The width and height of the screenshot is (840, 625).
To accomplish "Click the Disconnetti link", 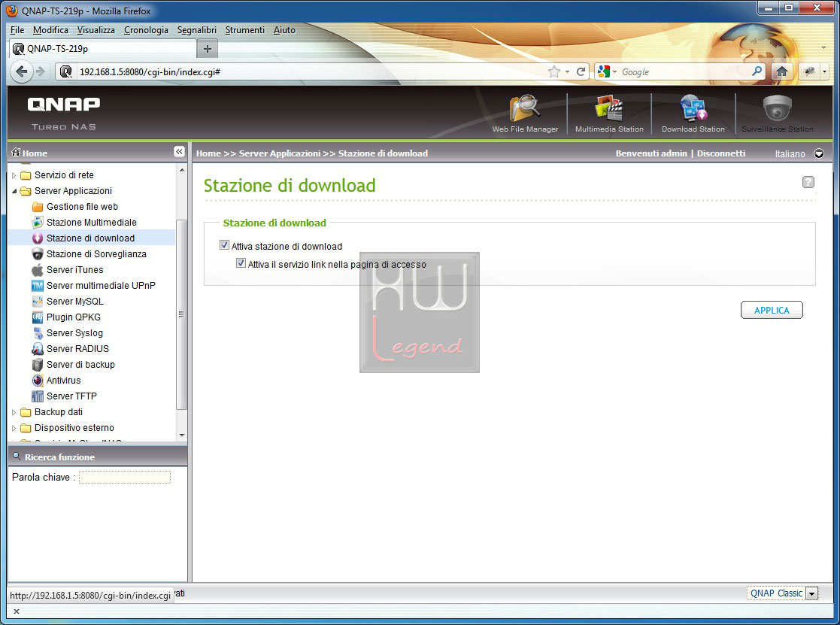I will pos(721,153).
